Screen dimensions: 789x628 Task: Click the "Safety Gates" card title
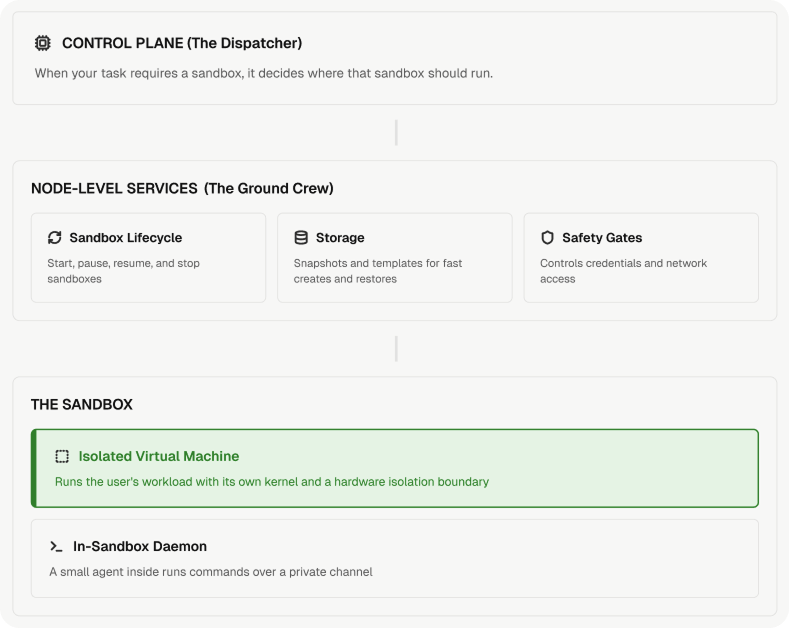coord(602,238)
